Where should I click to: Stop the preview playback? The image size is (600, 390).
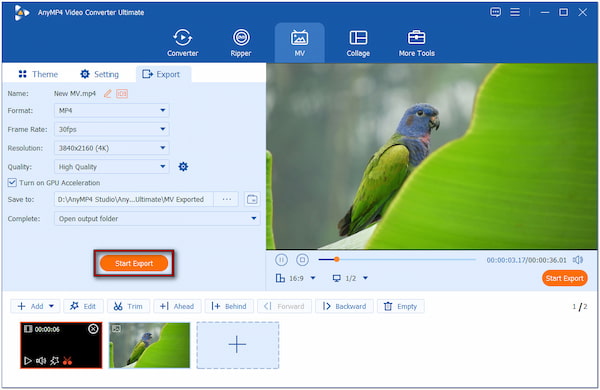[x=302, y=260]
